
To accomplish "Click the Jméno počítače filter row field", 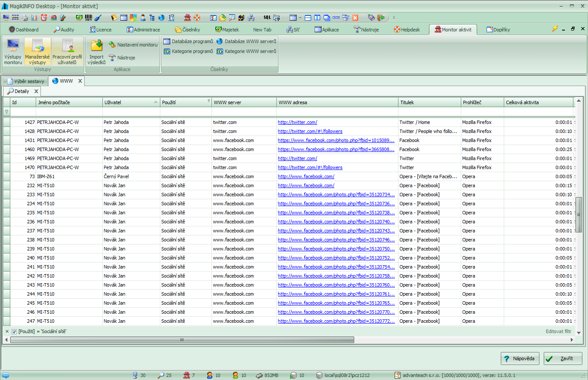I will pyautogui.click(x=69, y=112).
